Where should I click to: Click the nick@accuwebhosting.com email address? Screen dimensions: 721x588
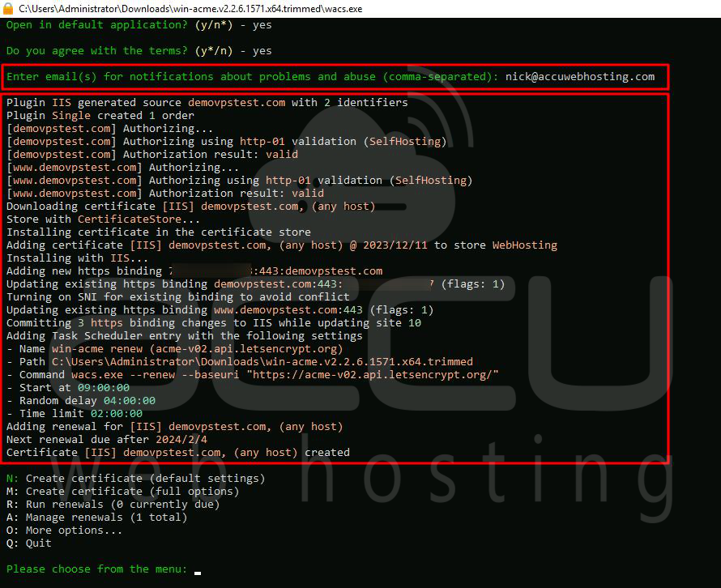(579, 77)
